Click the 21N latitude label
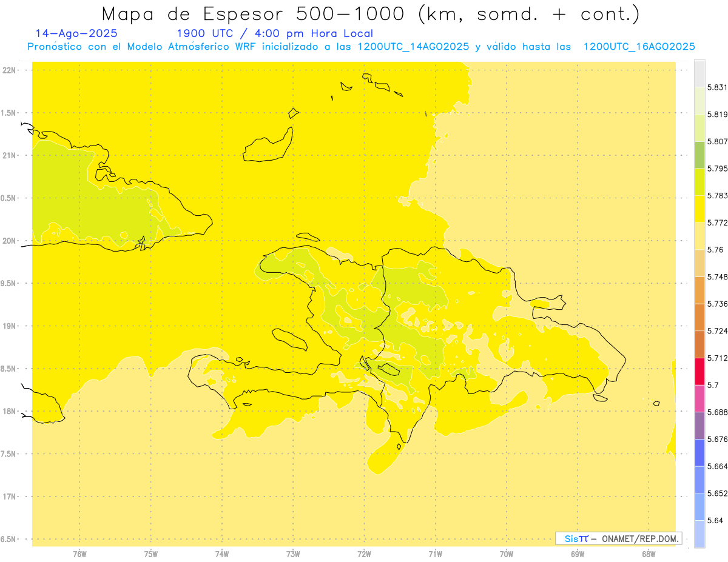 (x=9, y=155)
